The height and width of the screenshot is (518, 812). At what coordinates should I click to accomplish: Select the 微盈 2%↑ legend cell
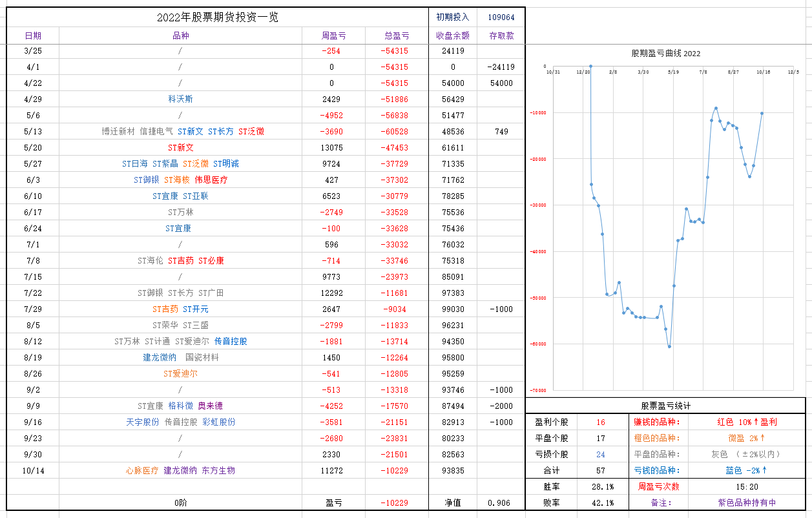click(747, 438)
